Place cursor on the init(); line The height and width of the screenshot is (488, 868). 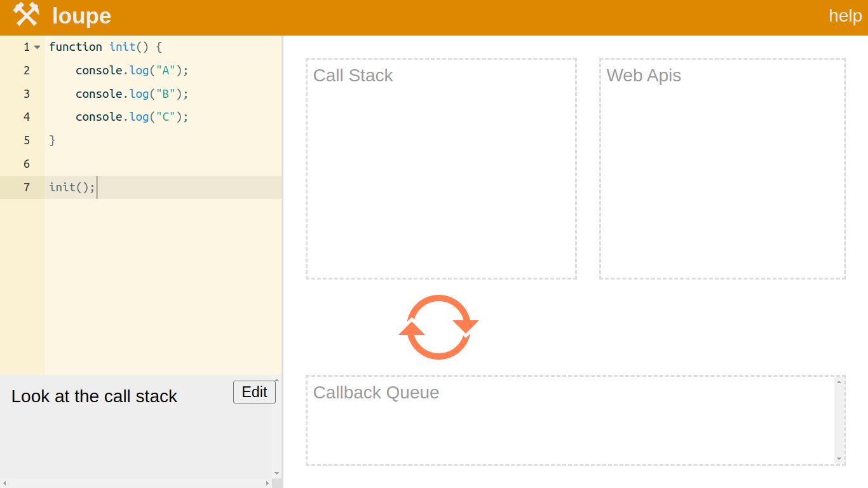tap(72, 187)
